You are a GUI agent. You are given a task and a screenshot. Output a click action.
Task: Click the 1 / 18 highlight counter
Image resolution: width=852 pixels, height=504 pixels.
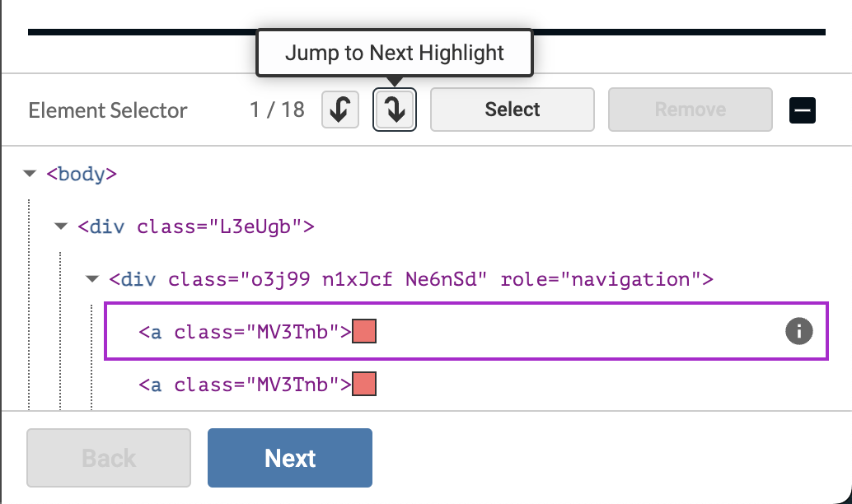278,110
